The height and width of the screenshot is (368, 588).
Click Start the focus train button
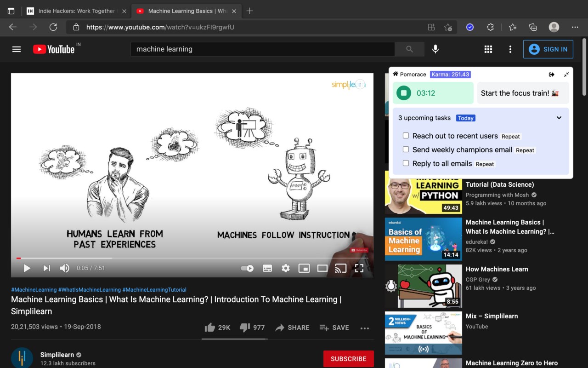[x=523, y=93]
